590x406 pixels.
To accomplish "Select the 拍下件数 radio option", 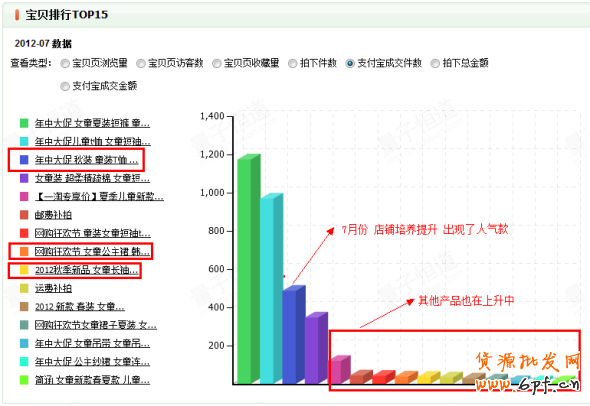I will pyautogui.click(x=292, y=64).
